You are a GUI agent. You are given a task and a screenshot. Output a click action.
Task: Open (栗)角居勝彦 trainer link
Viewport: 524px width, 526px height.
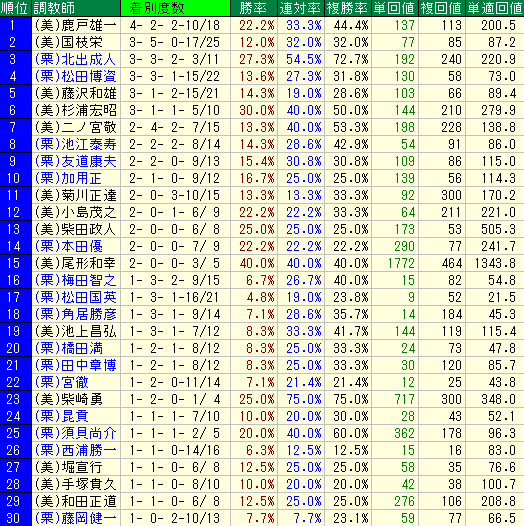click(x=75, y=314)
